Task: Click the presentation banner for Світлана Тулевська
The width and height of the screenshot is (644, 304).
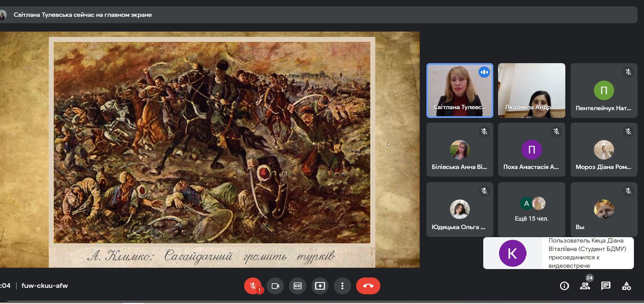Action: tap(82, 15)
